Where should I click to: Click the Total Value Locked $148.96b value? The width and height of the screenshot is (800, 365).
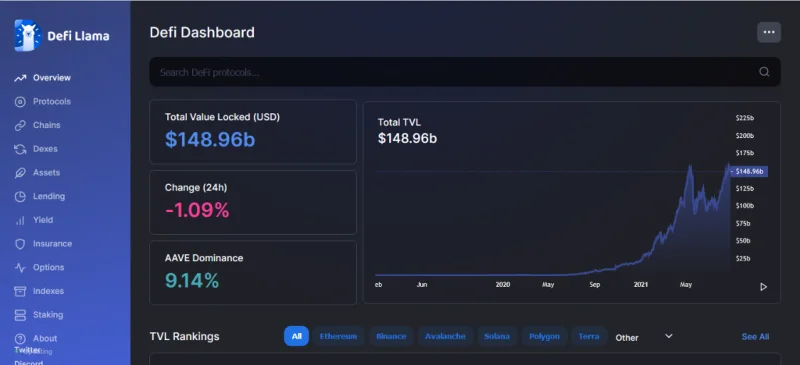tap(210, 140)
